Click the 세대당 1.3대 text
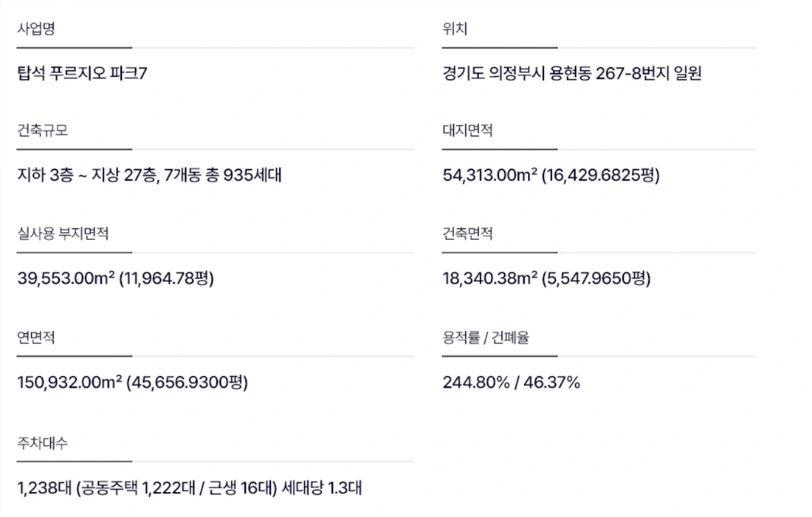This screenshot has width=812, height=517. (322, 487)
